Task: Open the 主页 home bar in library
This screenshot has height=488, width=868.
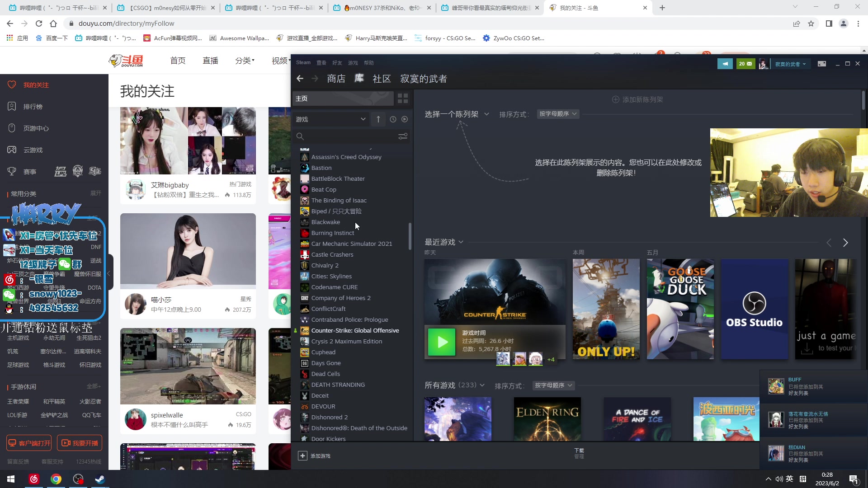Action: pos(343,99)
